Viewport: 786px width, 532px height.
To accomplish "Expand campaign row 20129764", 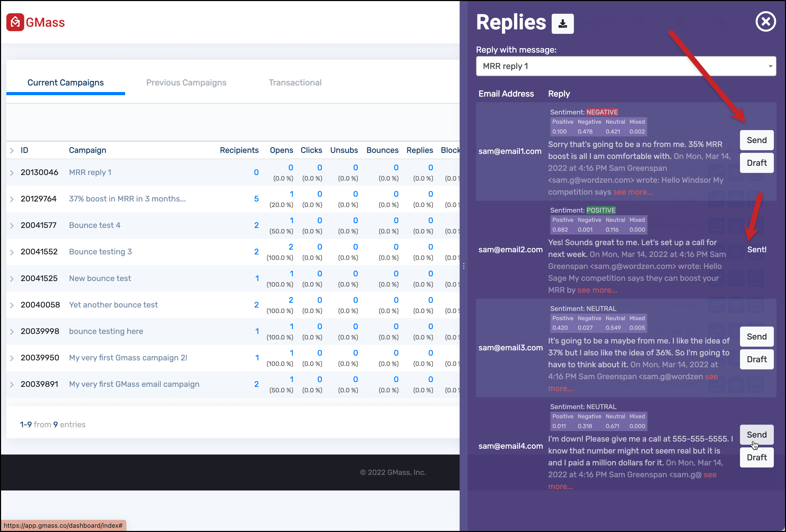I will [x=12, y=199].
